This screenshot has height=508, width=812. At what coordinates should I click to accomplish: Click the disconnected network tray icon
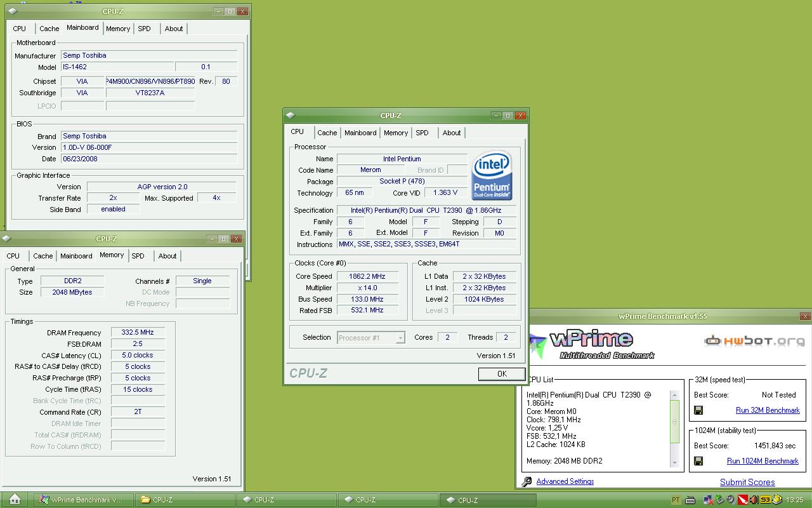(x=709, y=500)
